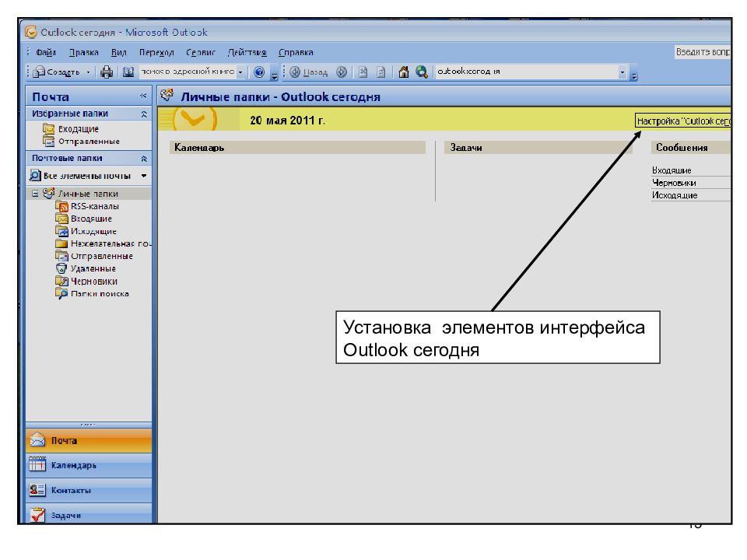Click the Print icon in the toolbar
Screen dimensions: 747x560
107,72
